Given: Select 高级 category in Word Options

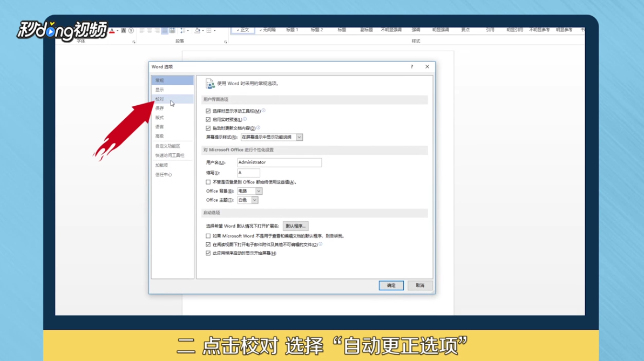Looking at the screenshot, I should point(173,136).
